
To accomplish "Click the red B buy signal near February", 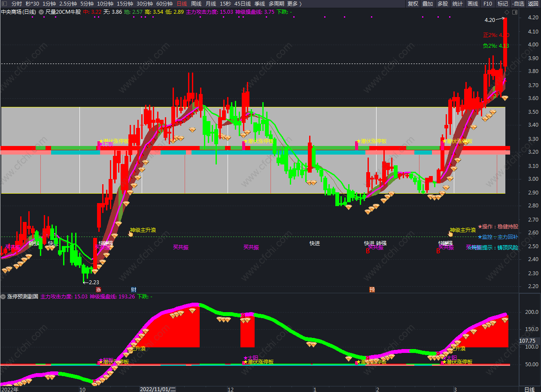I will [368, 251].
